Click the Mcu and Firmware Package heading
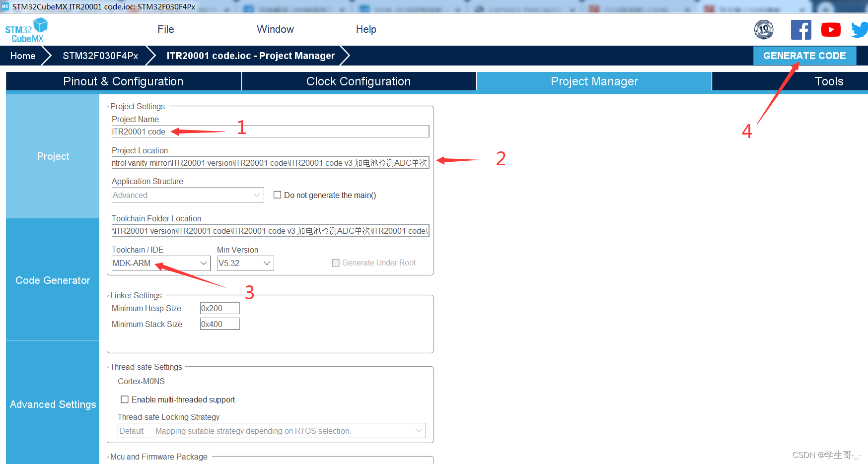 [159, 457]
